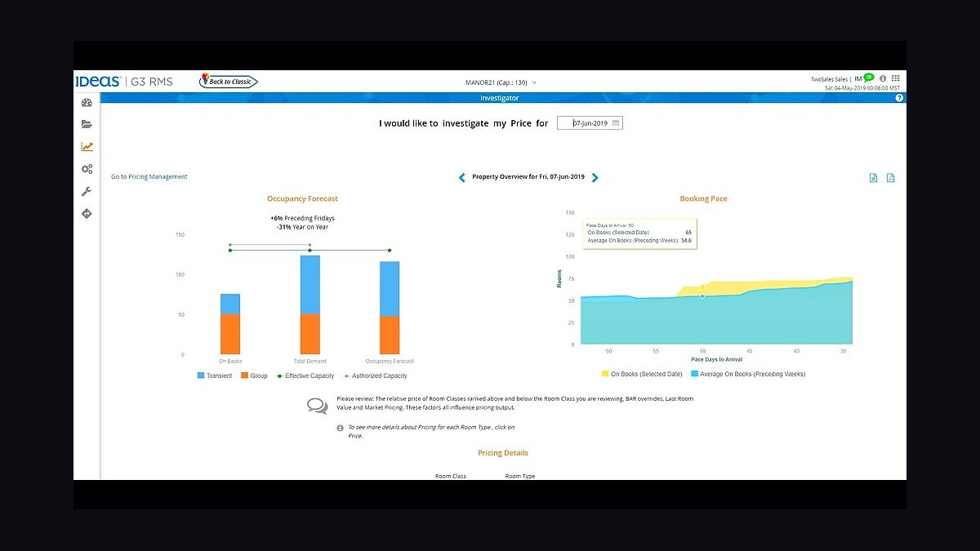Screen dimensions: 980x551
Task: Toggle the Effective Capacity legend item
Action: 305,375
